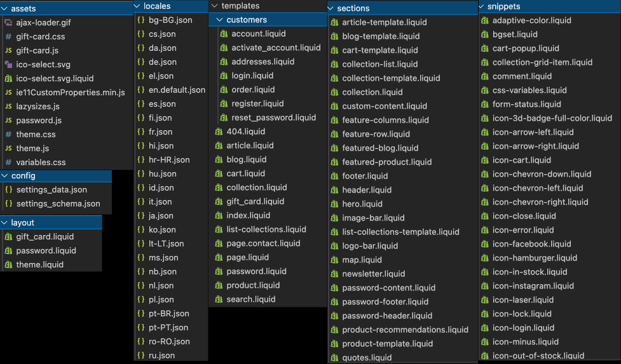Viewport: 621px width, 364px height.
Task: Click the SVG icon beside ico-select.svg
Action: pos(8,65)
